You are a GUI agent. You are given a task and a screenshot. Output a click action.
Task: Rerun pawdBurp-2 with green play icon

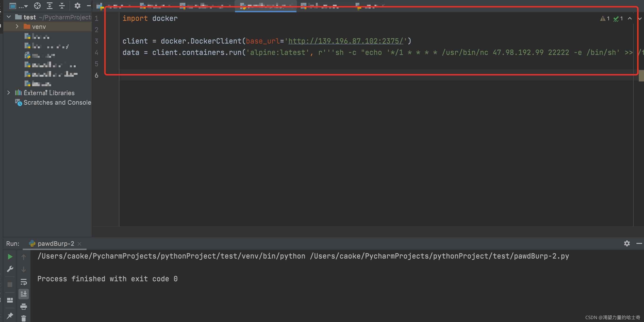click(x=10, y=257)
